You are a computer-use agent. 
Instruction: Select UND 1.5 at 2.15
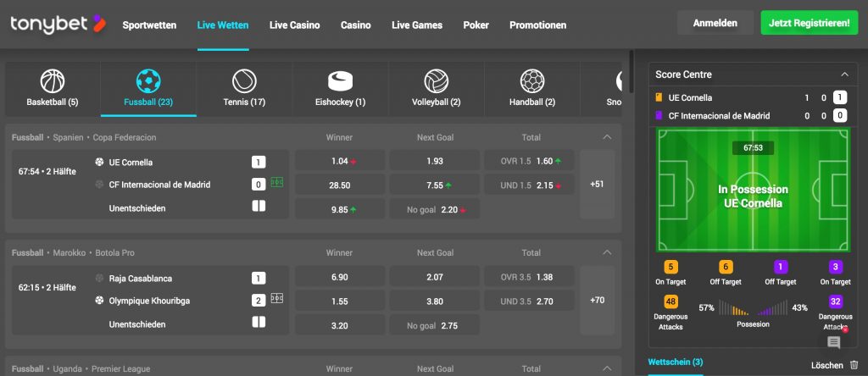(x=530, y=185)
